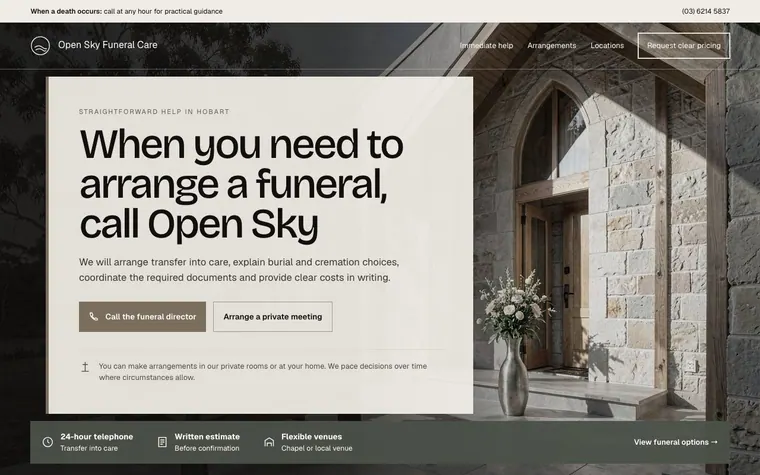Click Call the funeral director button
Image resolution: width=760 pixels, height=475 pixels.
(x=142, y=317)
